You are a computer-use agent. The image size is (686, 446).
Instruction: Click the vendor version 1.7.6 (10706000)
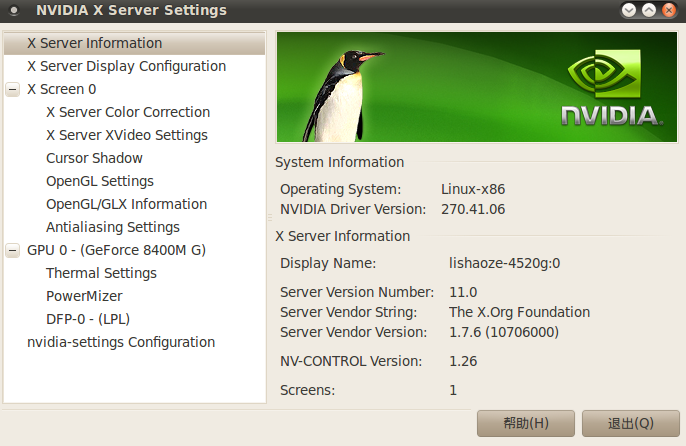pyautogui.click(x=504, y=332)
